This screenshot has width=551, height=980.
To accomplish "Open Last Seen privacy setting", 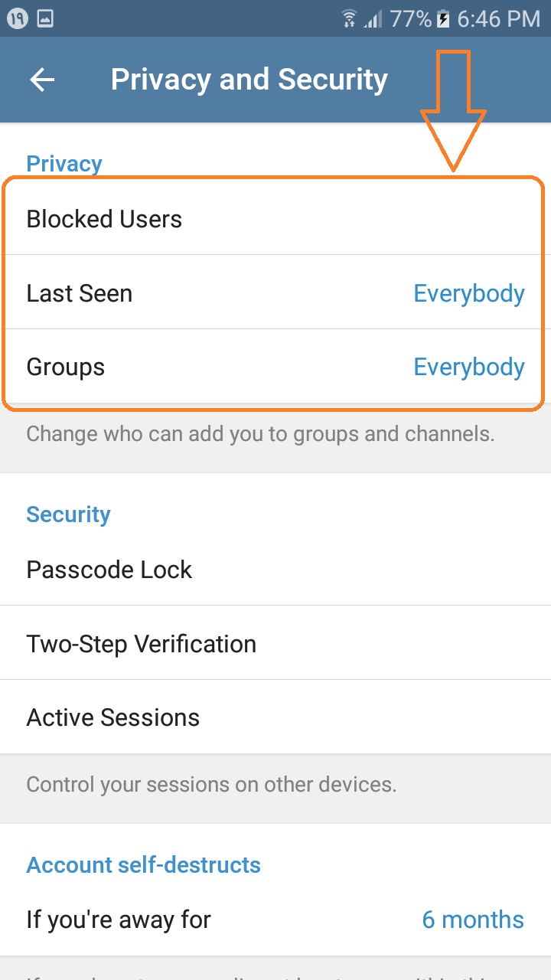I will [x=80, y=294].
